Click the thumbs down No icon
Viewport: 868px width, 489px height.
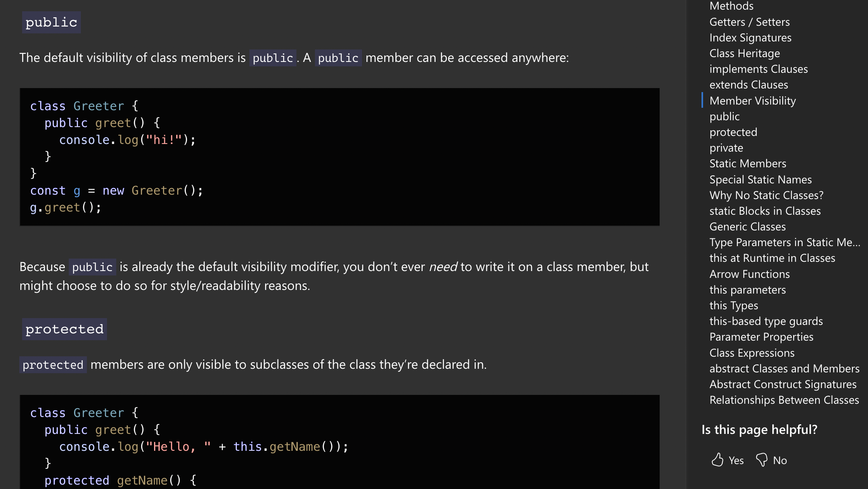click(762, 459)
